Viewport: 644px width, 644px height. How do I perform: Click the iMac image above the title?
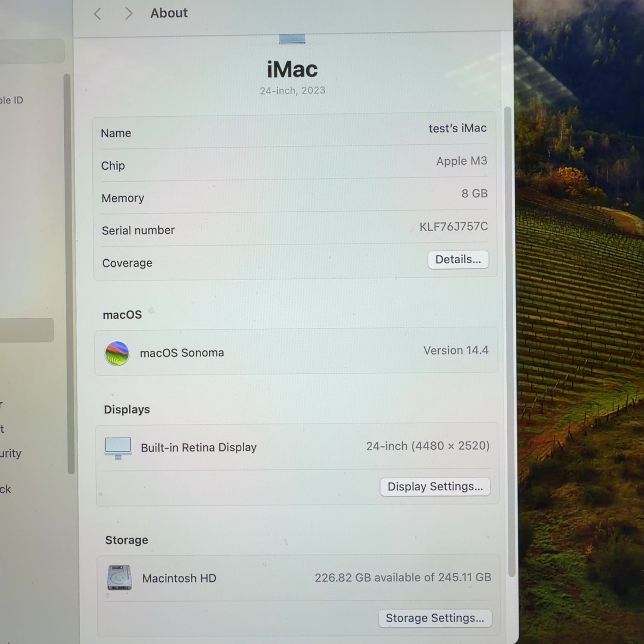tap(292, 39)
